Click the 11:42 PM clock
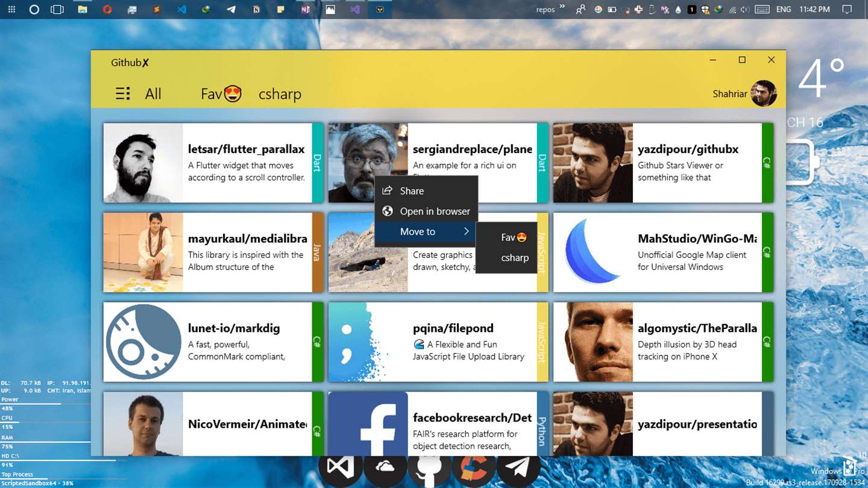The width and height of the screenshot is (868, 488). pyautogui.click(x=814, y=10)
